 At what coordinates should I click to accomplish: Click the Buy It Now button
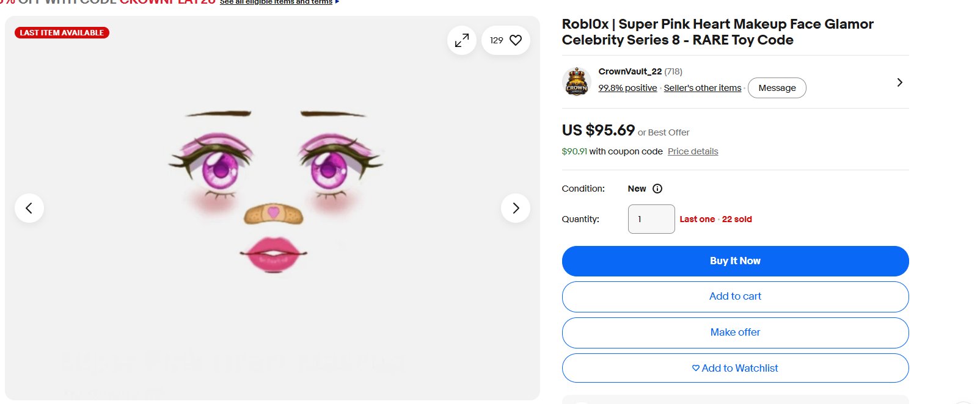coord(735,261)
